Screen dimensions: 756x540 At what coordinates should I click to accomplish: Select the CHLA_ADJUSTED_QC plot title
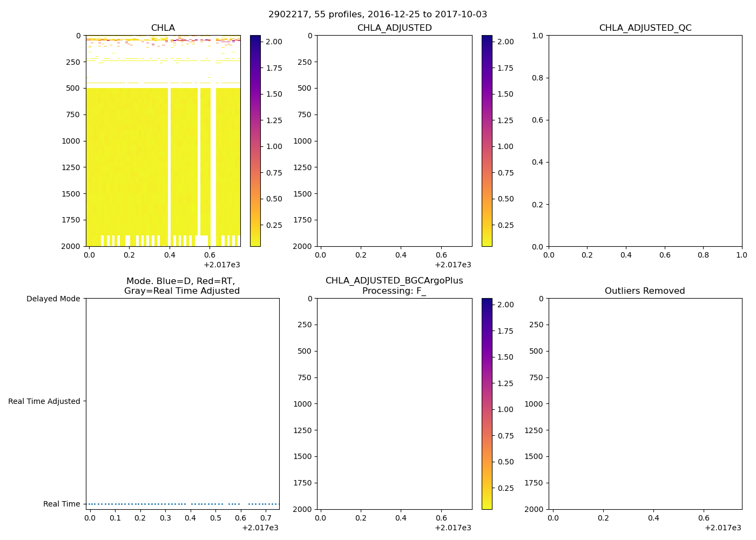pyautogui.click(x=645, y=28)
